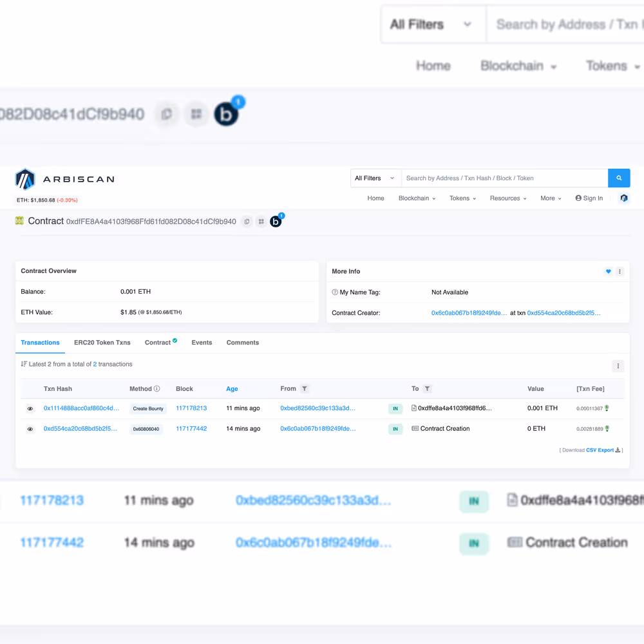Expand the More navigation dropdown
The image size is (644, 644).
[551, 198]
